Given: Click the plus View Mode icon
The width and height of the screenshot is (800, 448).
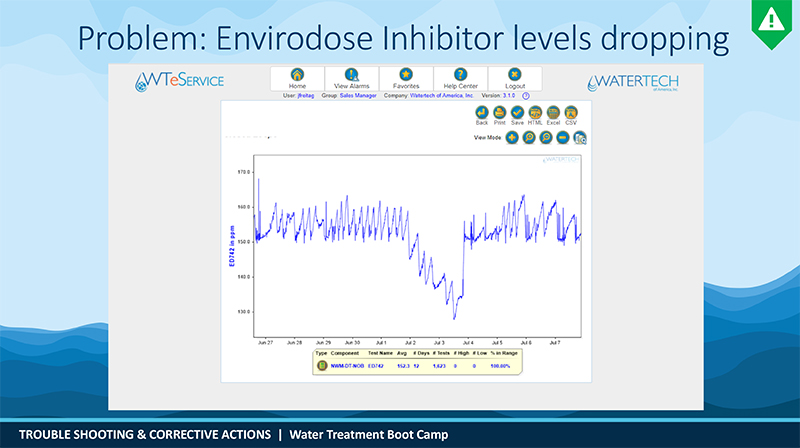Looking at the screenshot, I should point(512,137).
